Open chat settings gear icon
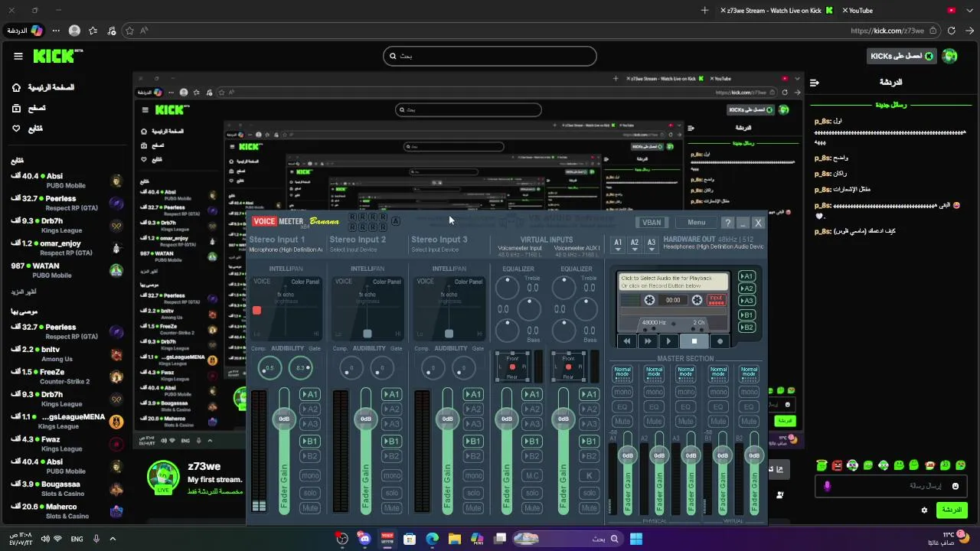The height and width of the screenshot is (551, 980). pyautogui.click(x=924, y=510)
